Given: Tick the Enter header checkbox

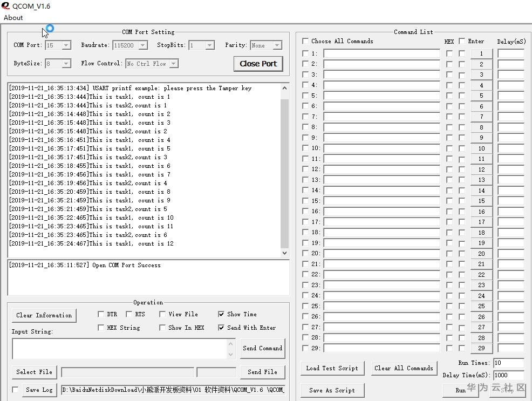Looking at the screenshot, I should pyautogui.click(x=462, y=41).
